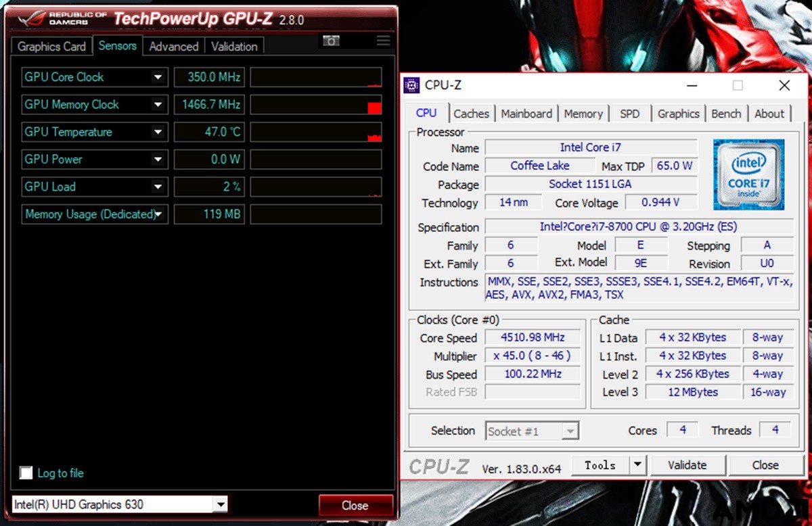Open the Memory Usage (Dedicated) dropdown

click(158, 214)
